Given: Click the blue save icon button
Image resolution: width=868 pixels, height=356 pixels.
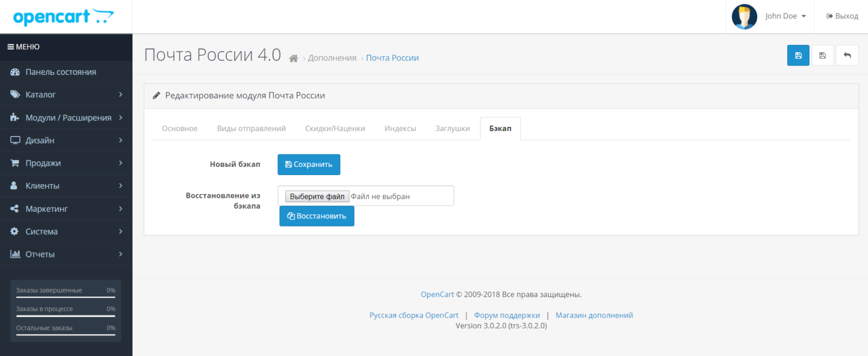Looking at the screenshot, I should pos(798,55).
